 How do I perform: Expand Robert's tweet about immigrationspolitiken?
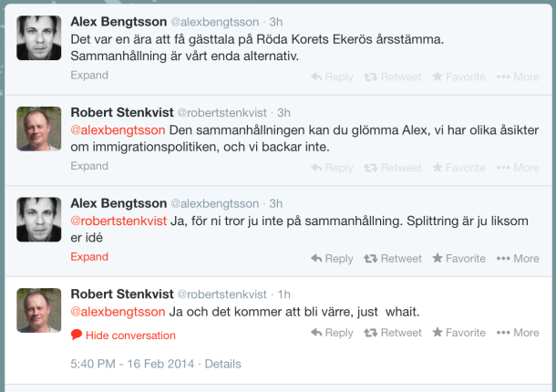[89, 166]
